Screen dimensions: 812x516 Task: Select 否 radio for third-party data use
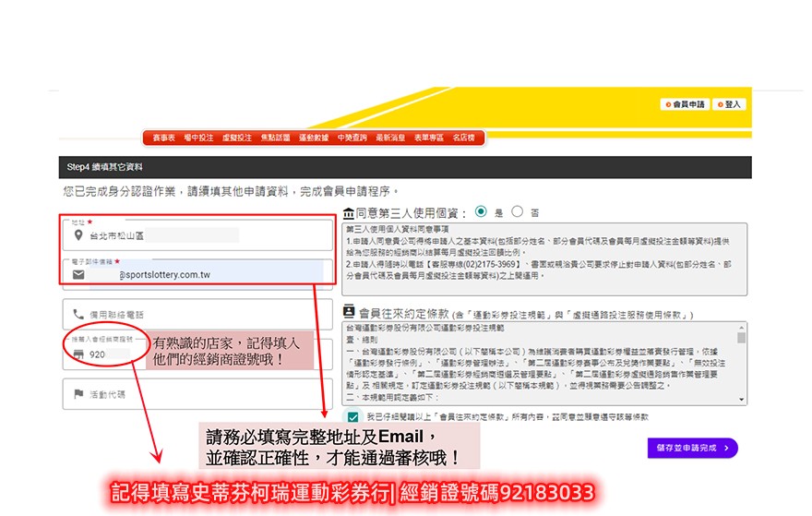517,211
